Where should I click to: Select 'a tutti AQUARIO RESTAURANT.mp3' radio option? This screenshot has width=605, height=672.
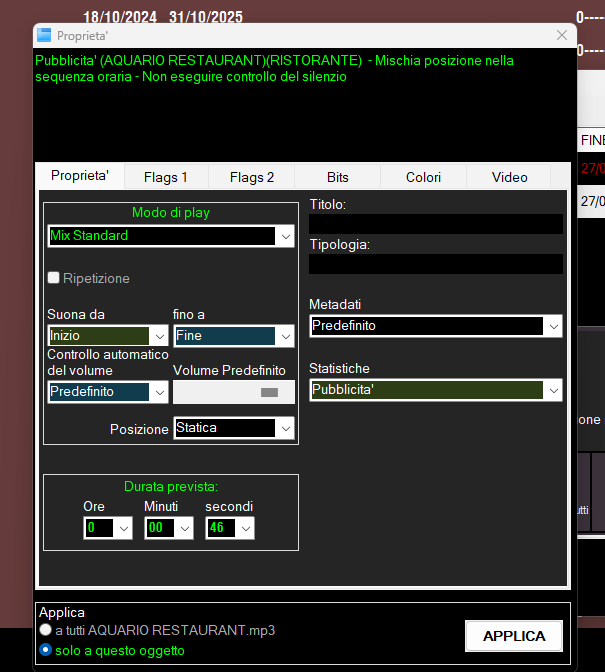point(45,630)
